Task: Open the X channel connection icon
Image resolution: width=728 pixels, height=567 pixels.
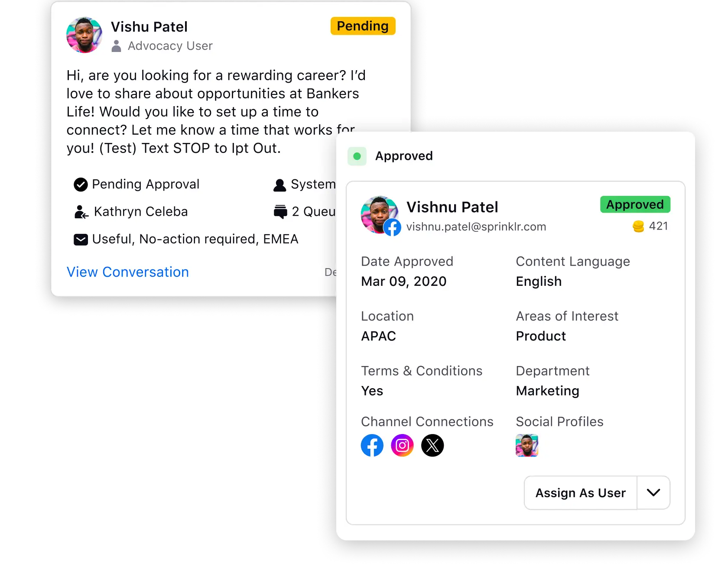Action: 432,445
